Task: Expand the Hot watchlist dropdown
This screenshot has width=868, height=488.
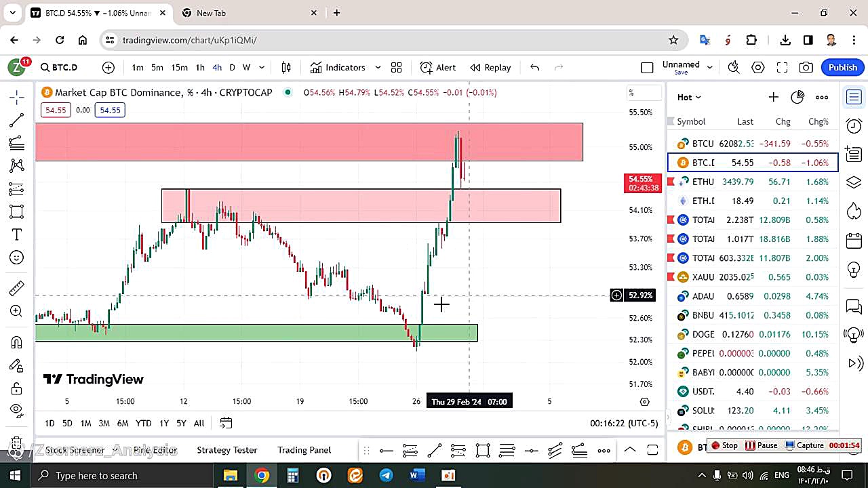Action: point(689,97)
